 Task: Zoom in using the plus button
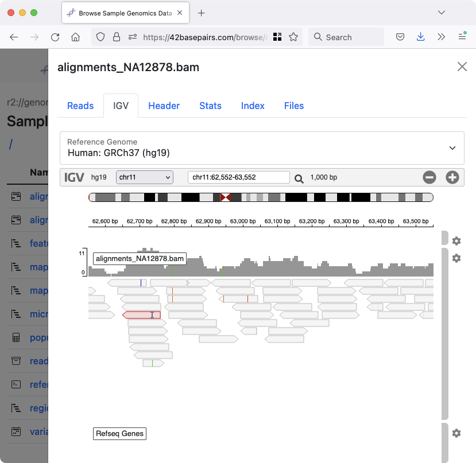click(452, 177)
